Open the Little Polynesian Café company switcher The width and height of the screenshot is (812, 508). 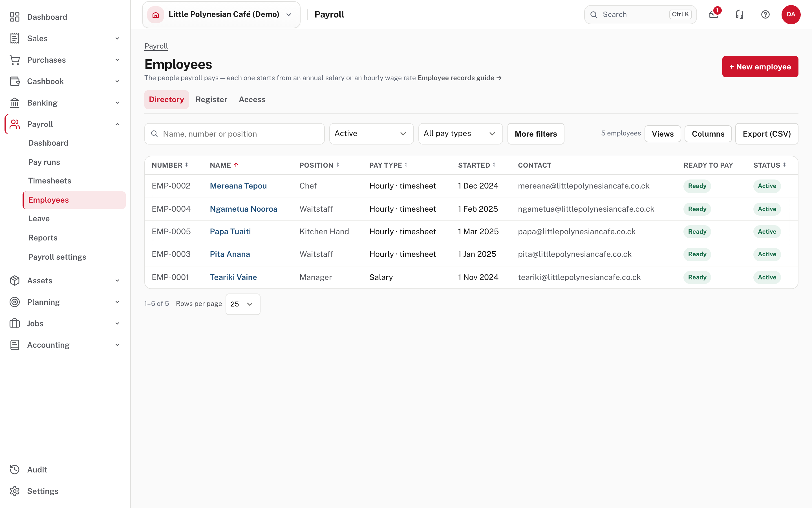click(x=221, y=14)
